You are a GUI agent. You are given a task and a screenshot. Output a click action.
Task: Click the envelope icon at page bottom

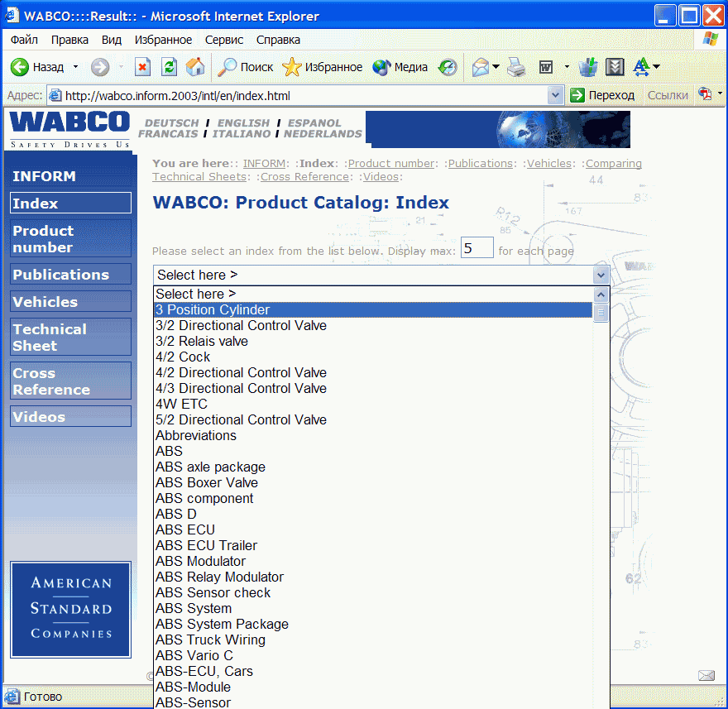[x=706, y=676]
